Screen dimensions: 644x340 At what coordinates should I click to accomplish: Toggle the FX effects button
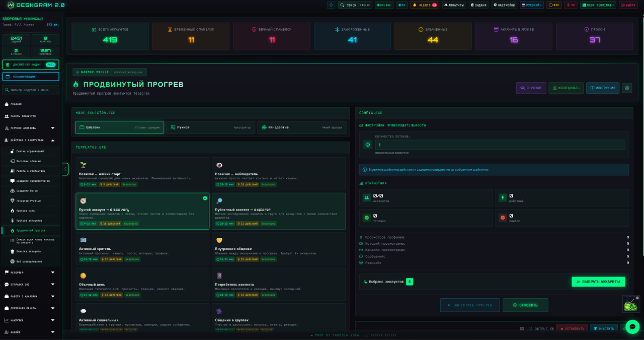[571, 5]
